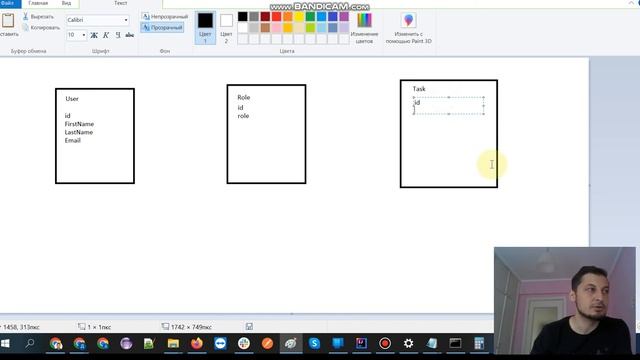This screenshot has width=640, height=360.
Task: Pick the purple swatch in the top row
Action: coord(344,17)
